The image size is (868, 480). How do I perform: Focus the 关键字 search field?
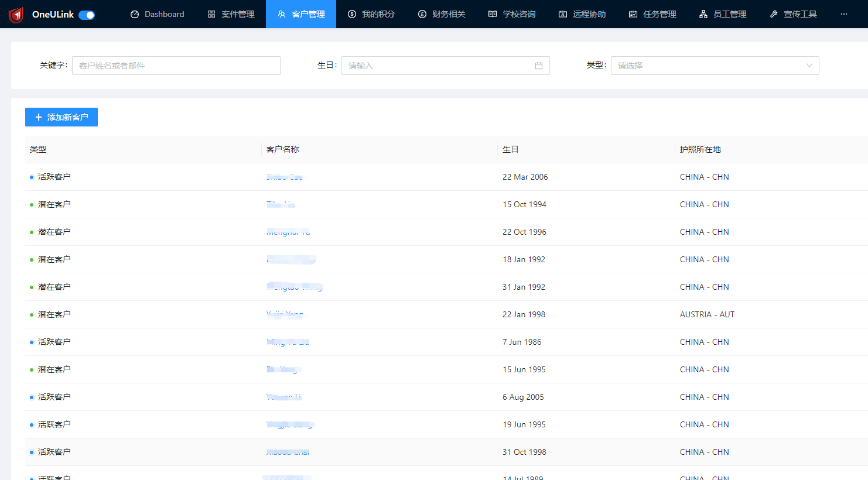176,66
